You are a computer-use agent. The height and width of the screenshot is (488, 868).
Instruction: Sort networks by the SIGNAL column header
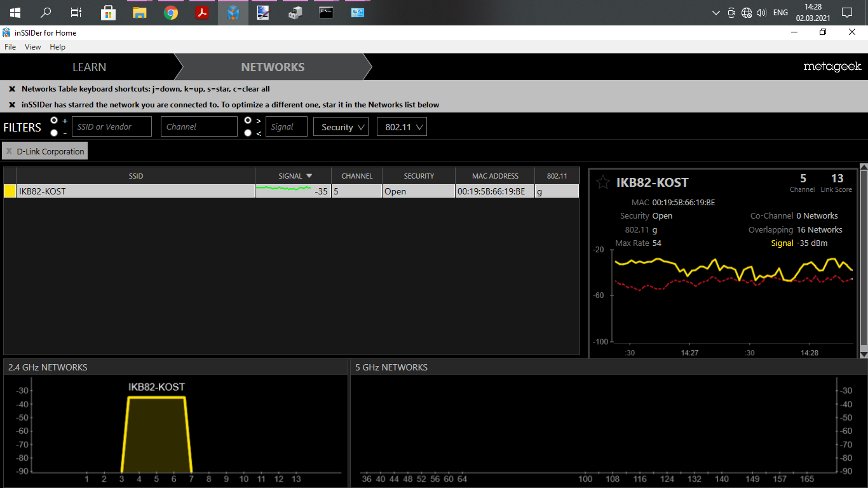[x=293, y=176]
